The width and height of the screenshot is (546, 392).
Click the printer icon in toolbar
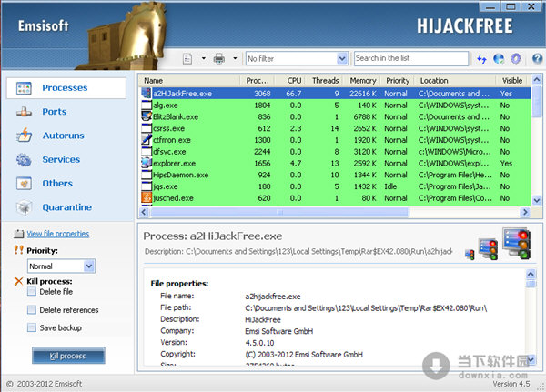tap(219, 59)
